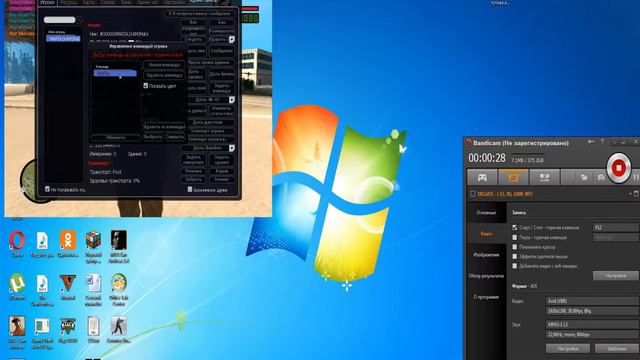
Task: Enable add webcam video checkbox
Action: pyautogui.click(x=515, y=266)
